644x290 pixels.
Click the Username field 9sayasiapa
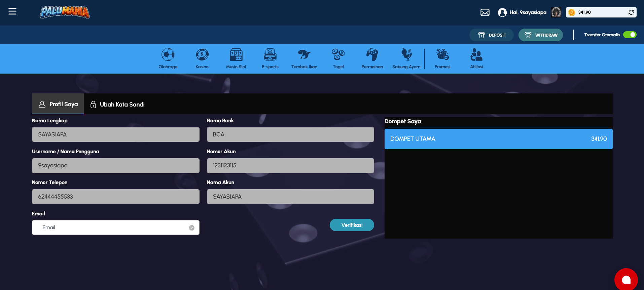(116, 166)
